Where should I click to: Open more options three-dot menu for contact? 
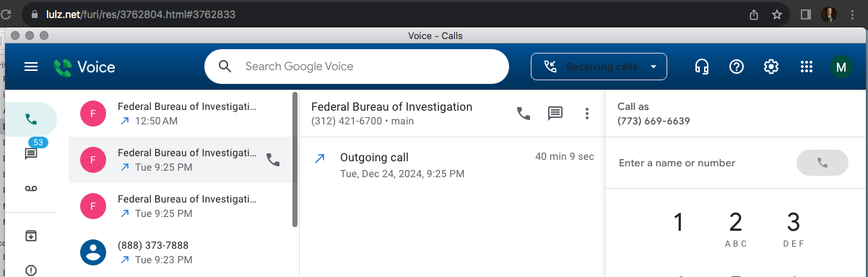[587, 114]
